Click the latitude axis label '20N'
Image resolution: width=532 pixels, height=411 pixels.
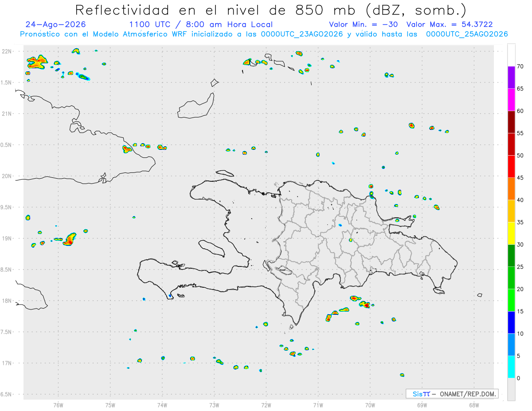pos(7,176)
